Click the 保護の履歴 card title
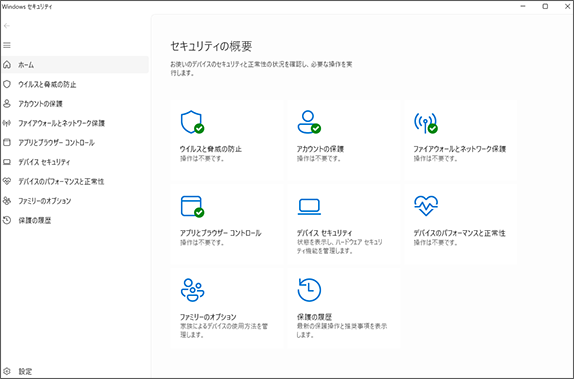 tap(314, 317)
